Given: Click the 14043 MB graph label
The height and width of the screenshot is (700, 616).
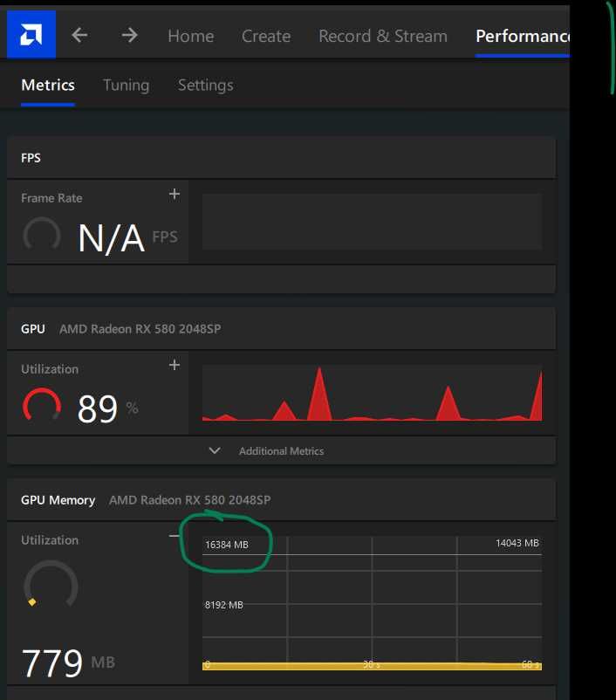Looking at the screenshot, I should [x=517, y=543].
